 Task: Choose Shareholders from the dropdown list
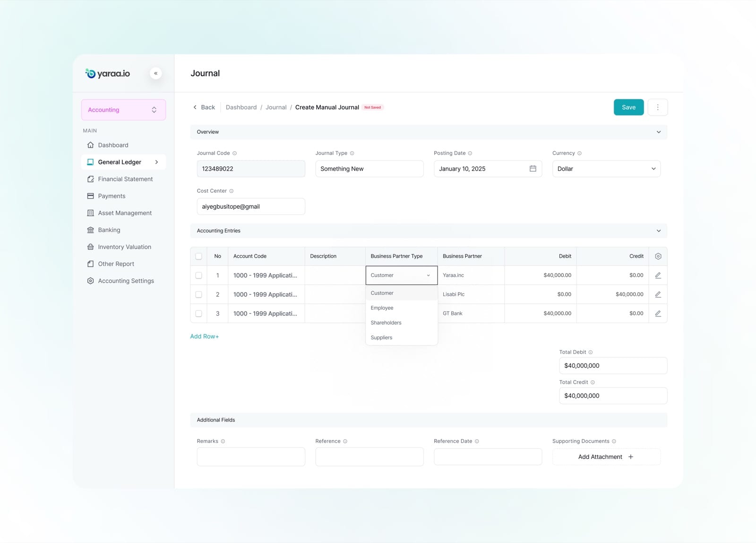pos(401,323)
